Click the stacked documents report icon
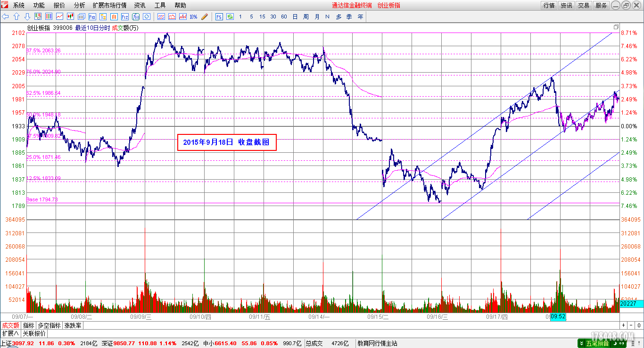This screenshot has height=348, width=644. pos(81,17)
